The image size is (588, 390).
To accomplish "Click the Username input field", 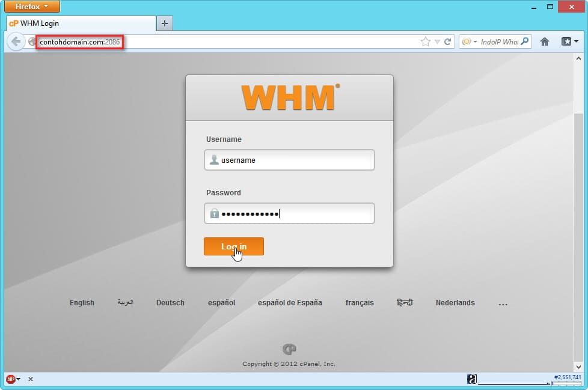I will tap(289, 160).
